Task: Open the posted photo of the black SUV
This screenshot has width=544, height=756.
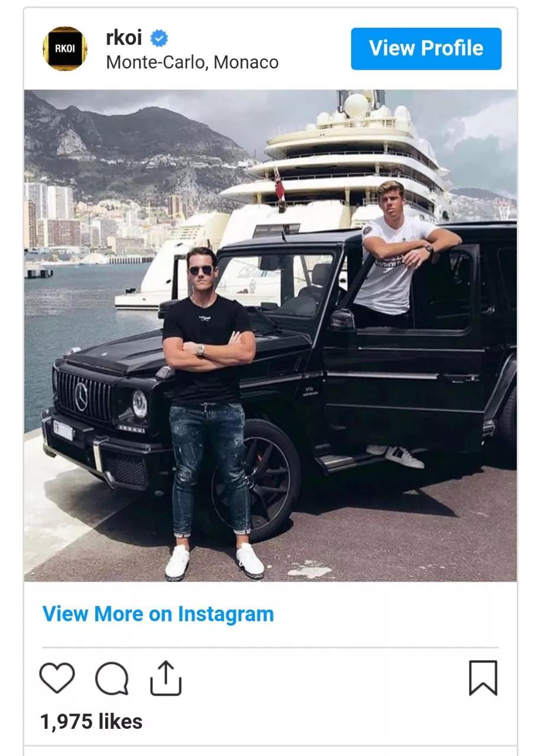Action: 270,336
